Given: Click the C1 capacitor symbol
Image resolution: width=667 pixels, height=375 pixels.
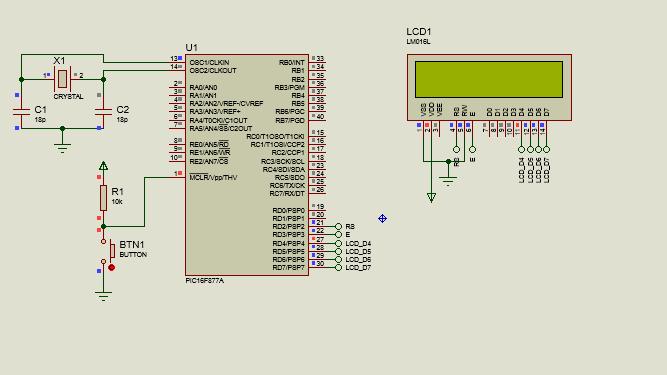Looking at the screenshot, I should 21,112.
